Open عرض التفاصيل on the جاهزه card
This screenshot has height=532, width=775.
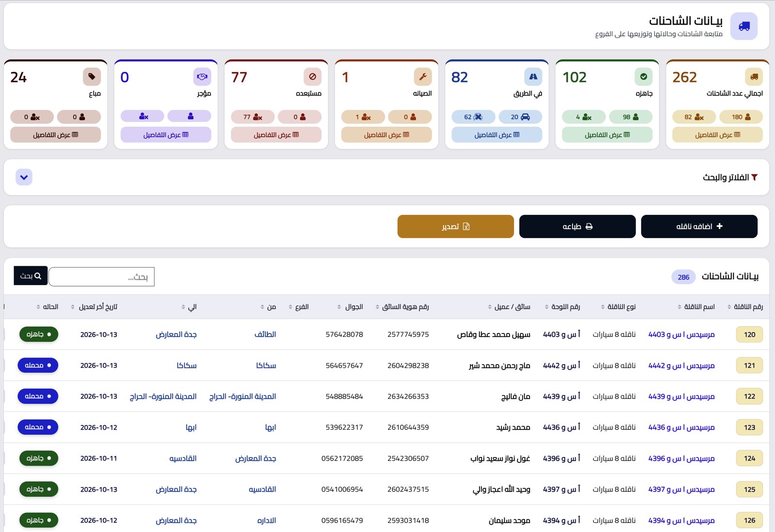tap(607, 135)
